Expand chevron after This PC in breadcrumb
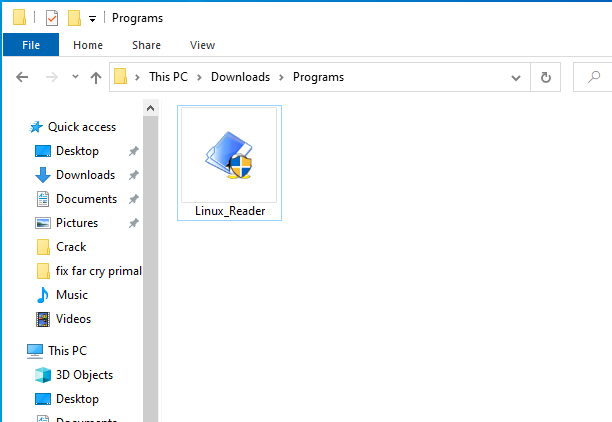The image size is (612, 422). coord(199,77)
